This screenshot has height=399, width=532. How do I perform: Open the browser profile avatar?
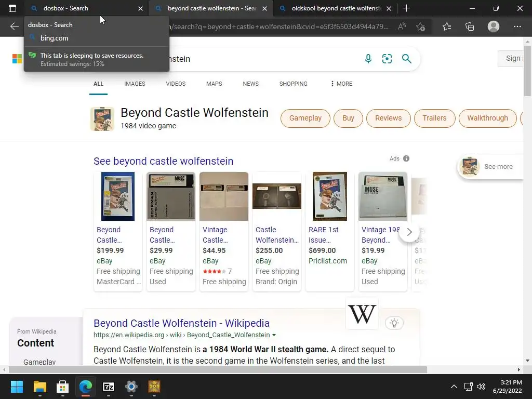coord(494,26)
